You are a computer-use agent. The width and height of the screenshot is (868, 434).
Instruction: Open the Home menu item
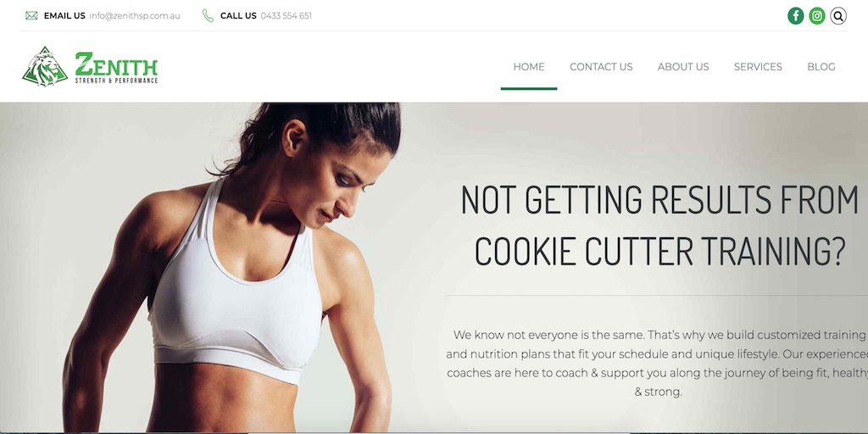click(x=529, y=67)
